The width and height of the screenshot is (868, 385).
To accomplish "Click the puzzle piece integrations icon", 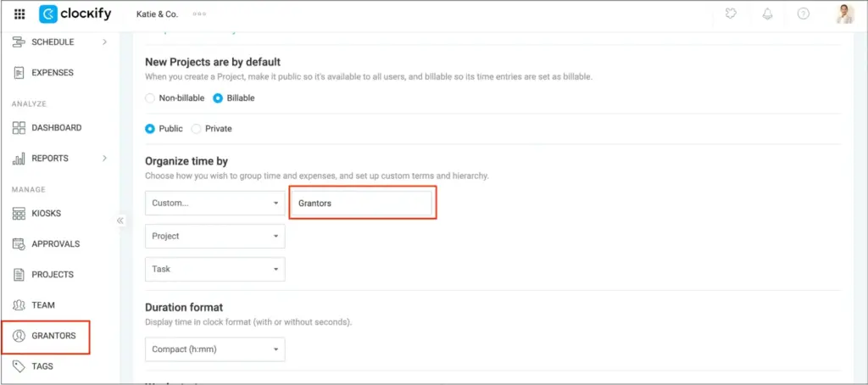I will [x=732, y=14].
